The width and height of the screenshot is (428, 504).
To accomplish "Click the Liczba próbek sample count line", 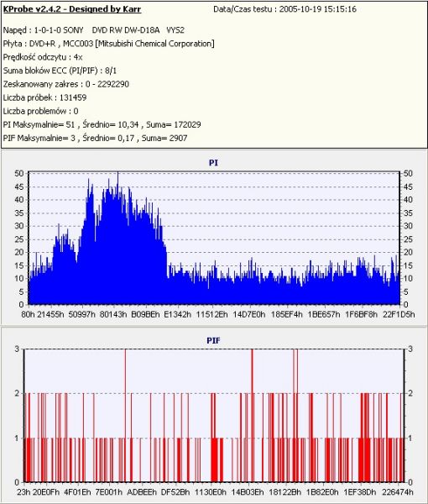I will (x=45, y=97).
